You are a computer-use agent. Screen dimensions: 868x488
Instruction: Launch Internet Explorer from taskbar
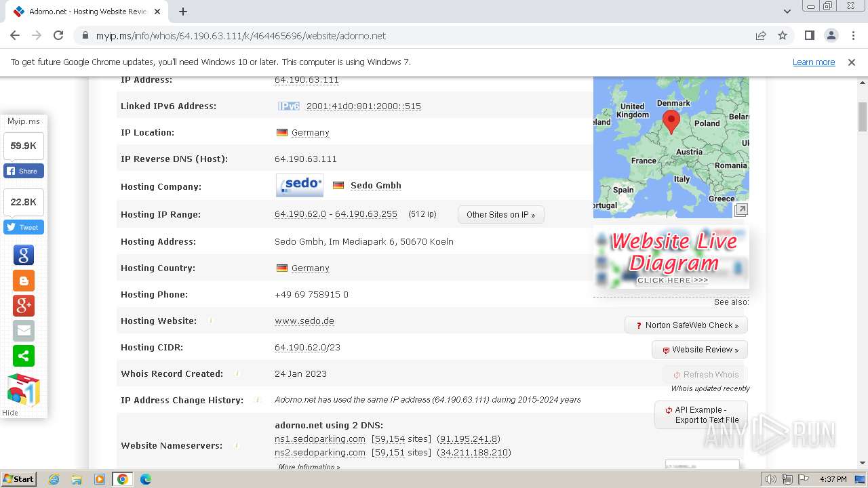pos(54,479)
